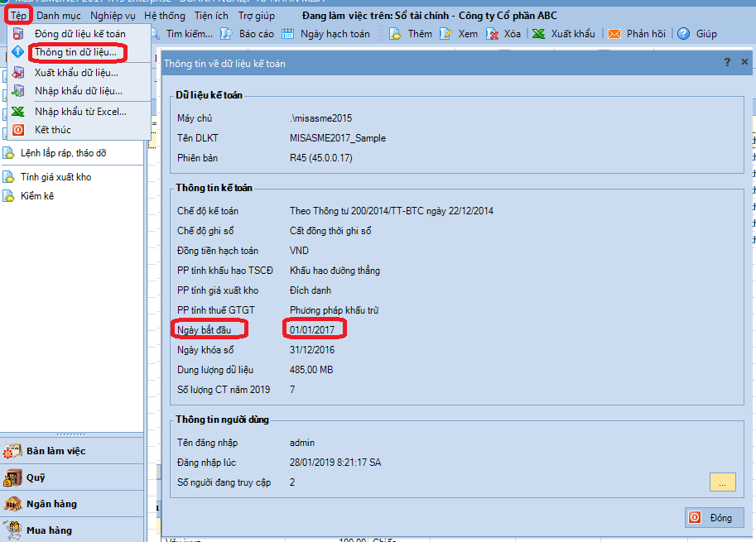The width and height of the screenshot is (756, 542).
Task: Click Tìm kiếm... in the toolbar
Action: [x=189, y=34]
